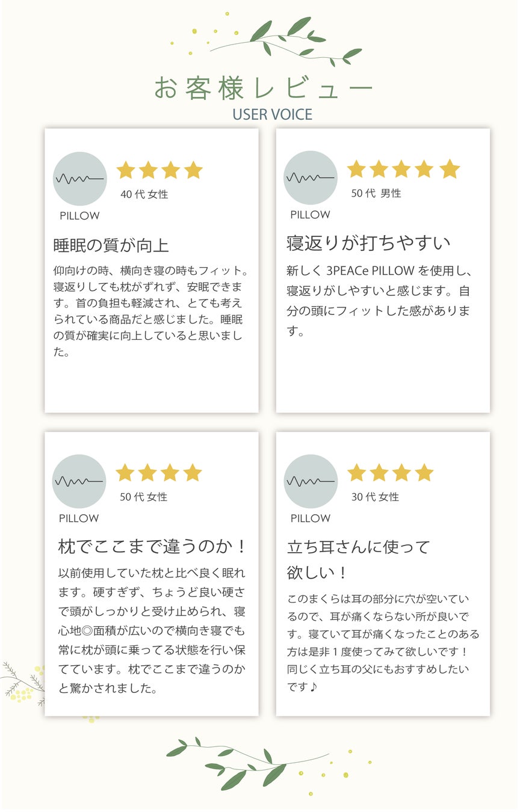
Task: Click the USER VOICE subtitle
Action: 272,114
